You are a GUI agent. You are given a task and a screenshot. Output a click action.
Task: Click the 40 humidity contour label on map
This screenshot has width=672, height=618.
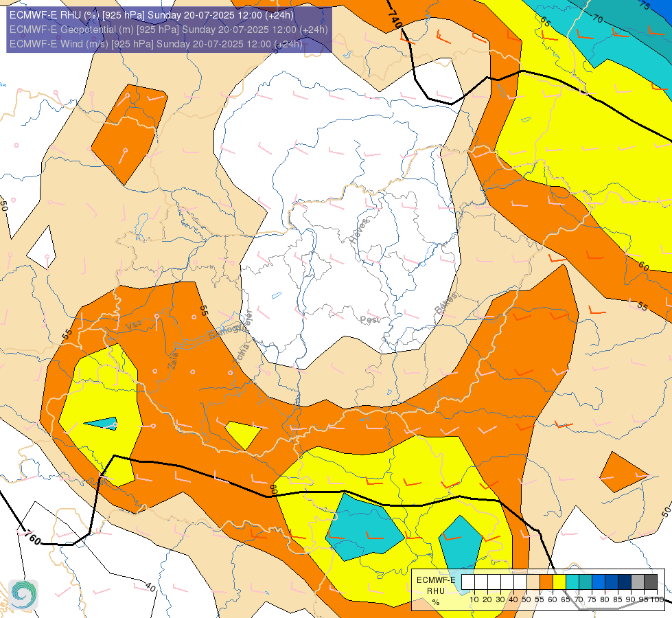[150, 586]
